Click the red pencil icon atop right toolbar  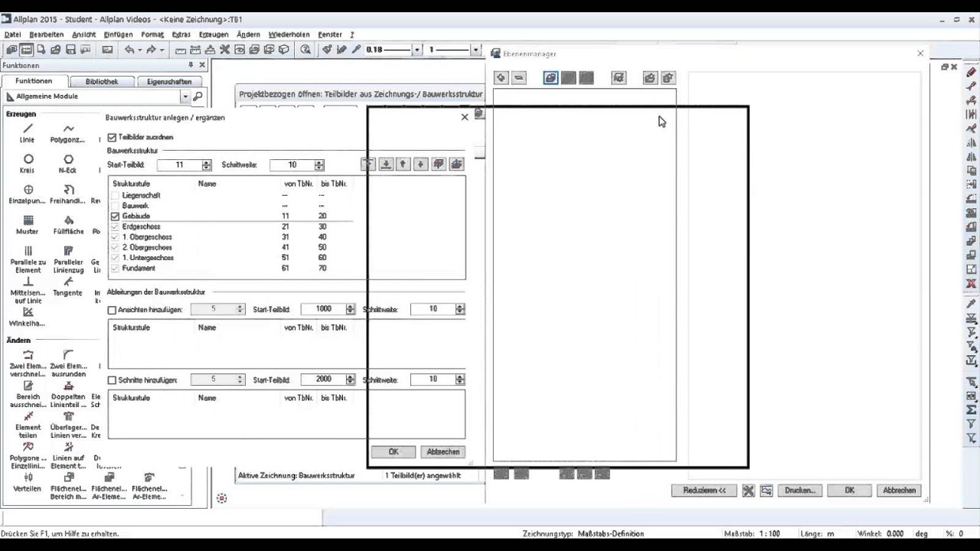[x=972, y=72]
